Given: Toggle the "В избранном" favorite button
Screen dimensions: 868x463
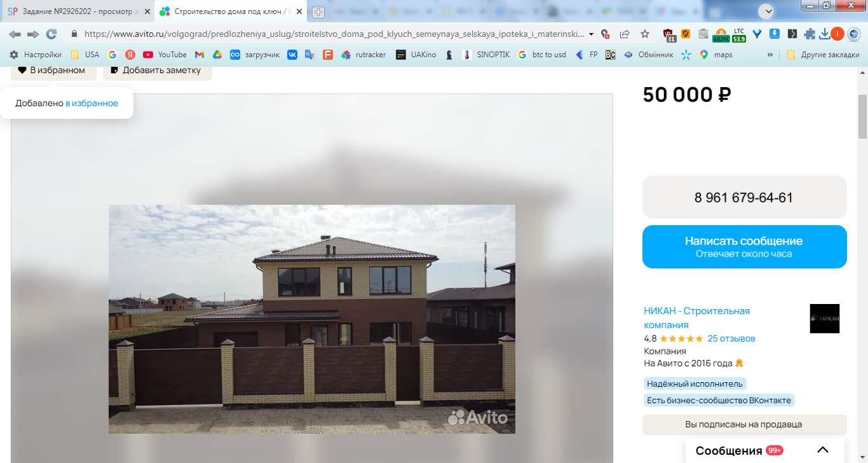Looking at the screenshot, I should (53, 71).
